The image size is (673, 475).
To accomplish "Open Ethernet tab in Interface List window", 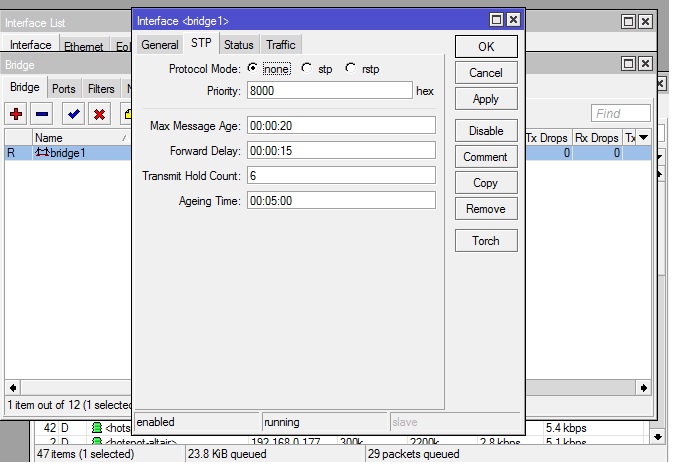I will point(84,46).
